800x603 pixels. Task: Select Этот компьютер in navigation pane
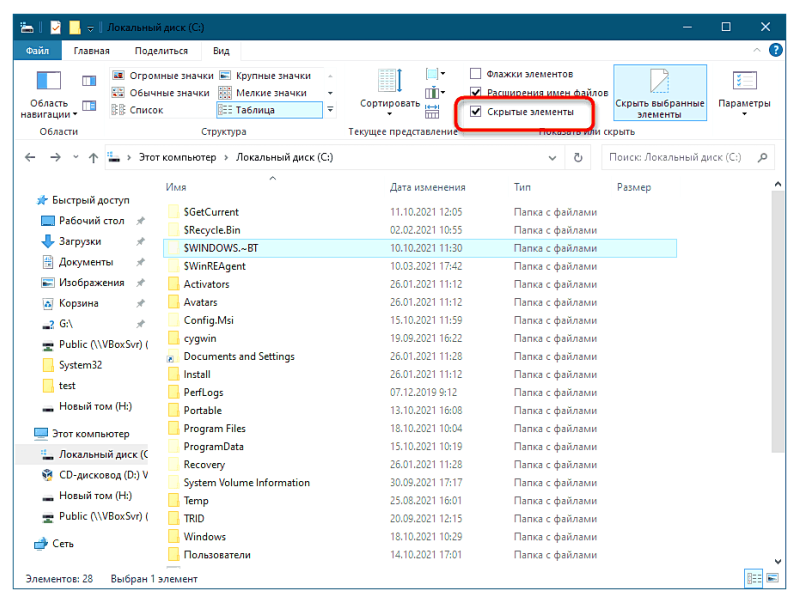pos(82,434)
